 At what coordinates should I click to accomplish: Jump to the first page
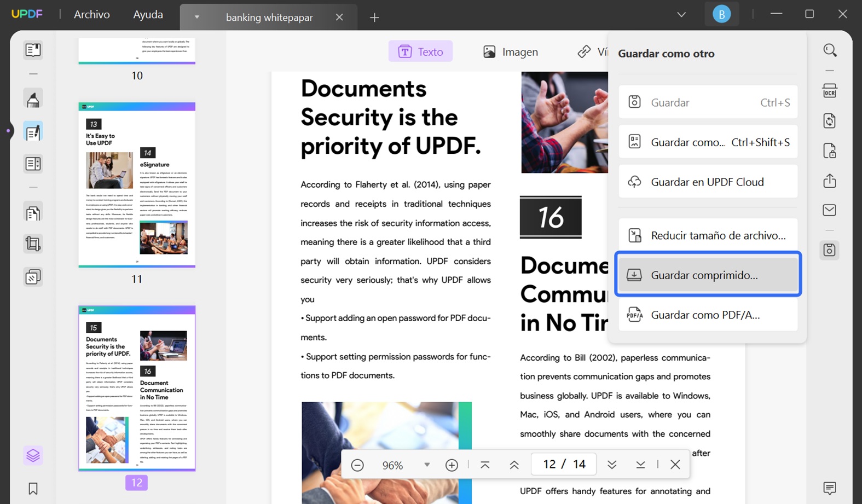coord(485,465)
